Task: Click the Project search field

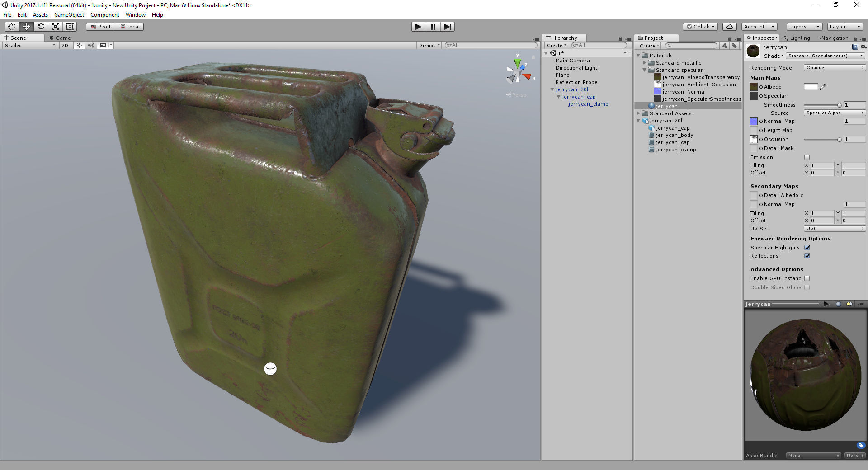Action: [691, 46]
